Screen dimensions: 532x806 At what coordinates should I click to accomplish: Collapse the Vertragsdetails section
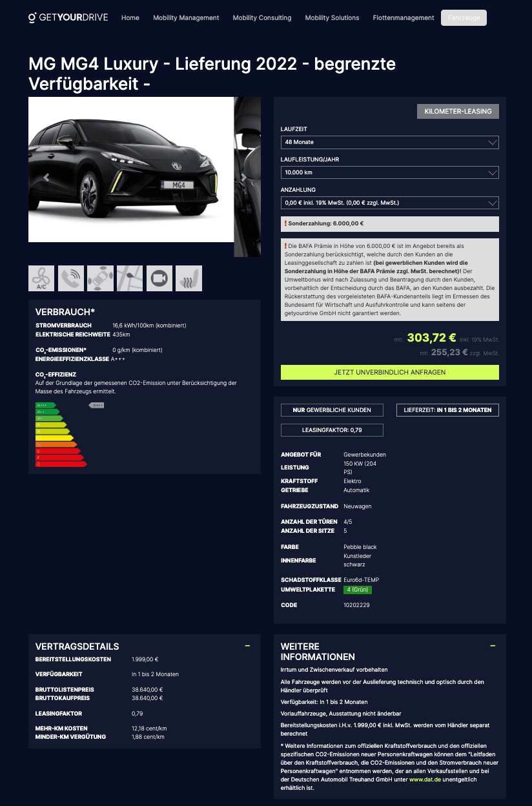(247, 646)
